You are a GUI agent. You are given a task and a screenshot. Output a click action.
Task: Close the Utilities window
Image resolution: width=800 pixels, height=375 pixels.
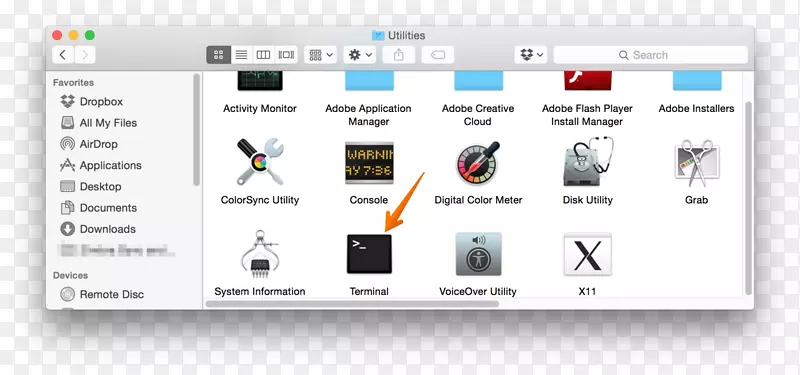57,35
